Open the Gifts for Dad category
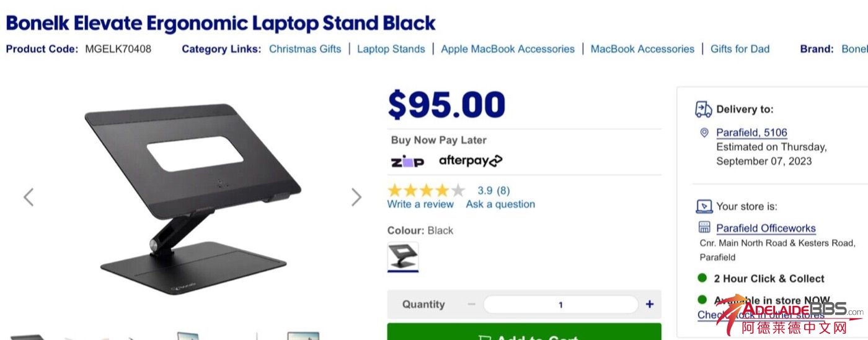The height and width of the screenshot is (340, 868). coord(740,49)
